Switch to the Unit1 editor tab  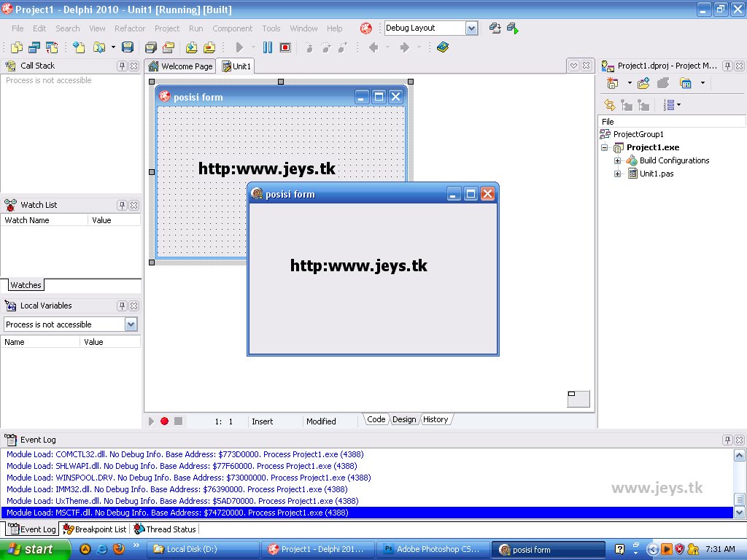[236, 66]
